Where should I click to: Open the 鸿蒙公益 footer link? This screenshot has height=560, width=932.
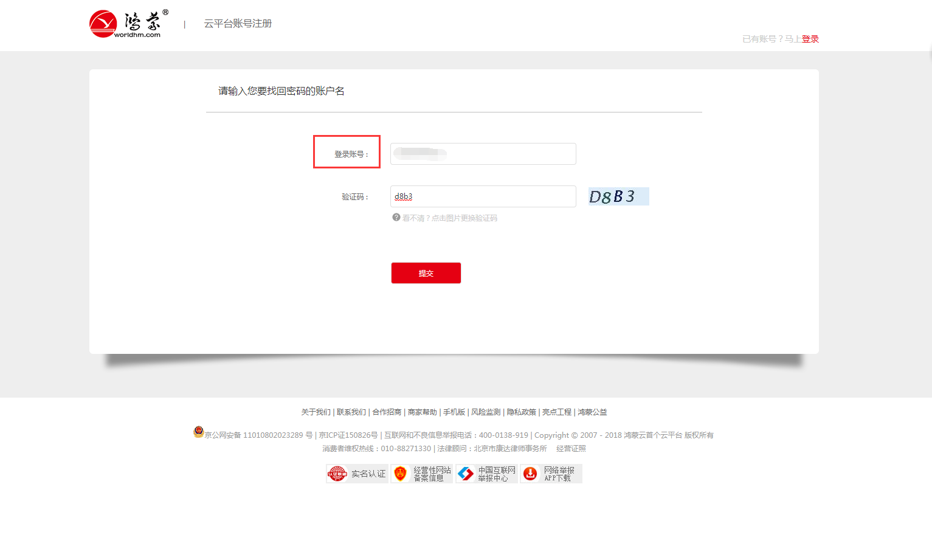point(592,412)
